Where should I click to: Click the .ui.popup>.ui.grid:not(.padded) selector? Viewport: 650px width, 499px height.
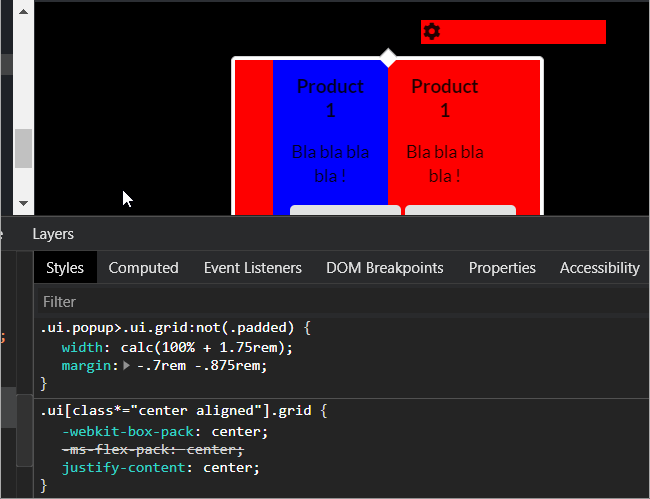click(x=167, y=328)
